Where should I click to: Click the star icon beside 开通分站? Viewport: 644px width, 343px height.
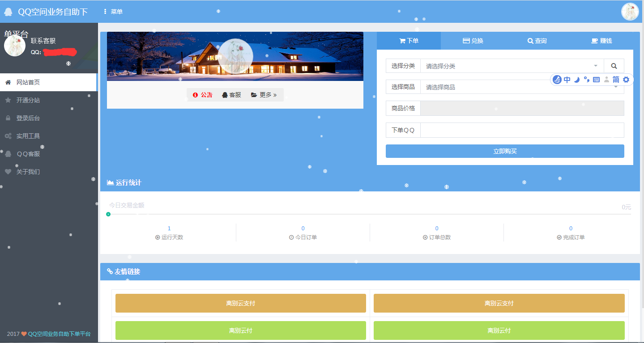point(8,100)
